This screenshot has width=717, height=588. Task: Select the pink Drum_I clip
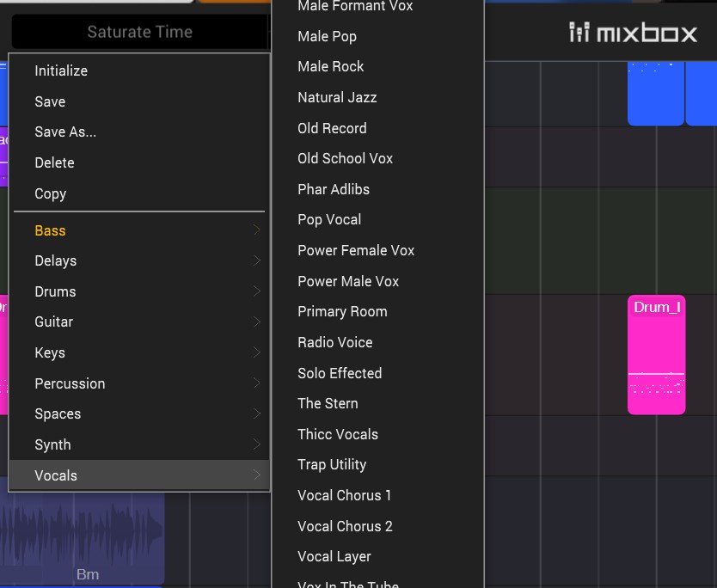click(656, 354)
